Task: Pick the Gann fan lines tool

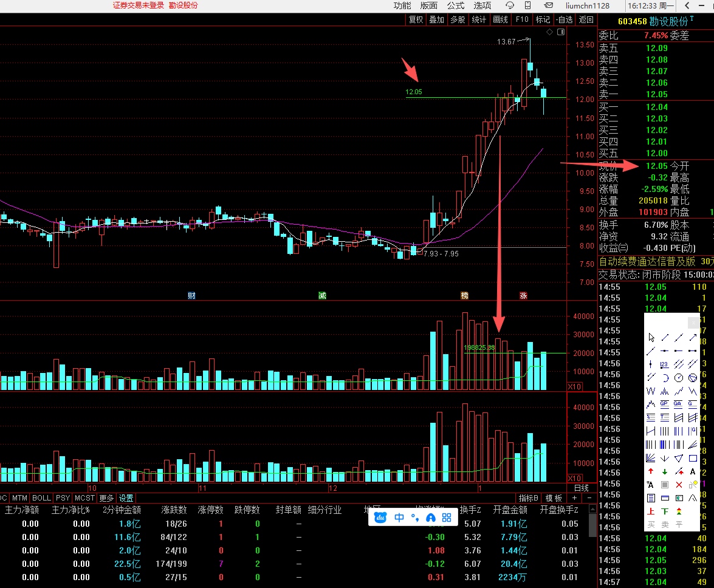Action: [651, 458]
